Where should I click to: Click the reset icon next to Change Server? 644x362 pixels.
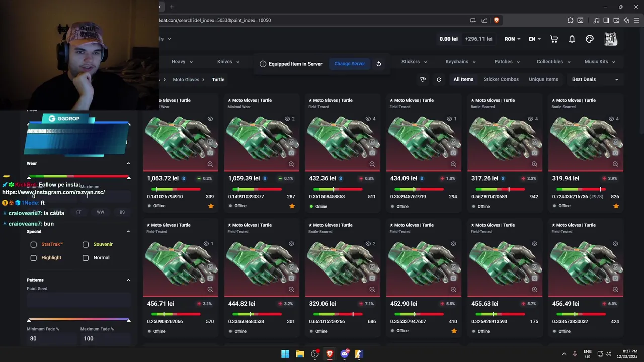pos(379,64)
